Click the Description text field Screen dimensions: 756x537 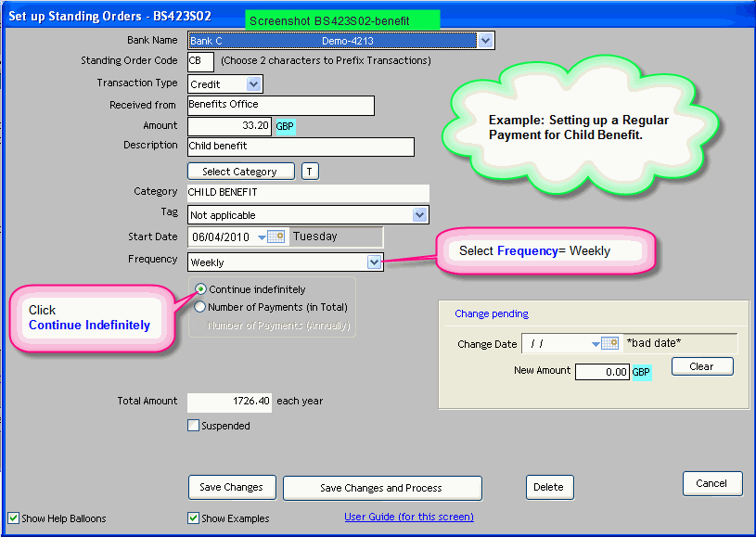point(301,147)
